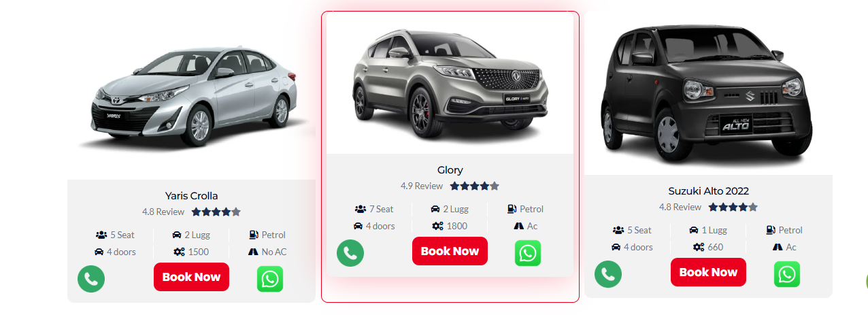868x315 pixels.
Task: Click the phone call icon on Glory card
Action: click(350, 253)
